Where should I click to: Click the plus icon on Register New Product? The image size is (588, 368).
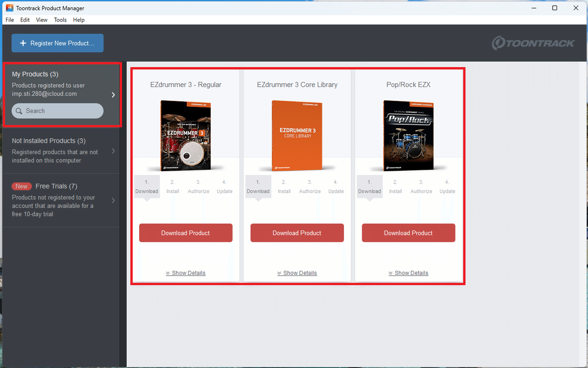23,43
